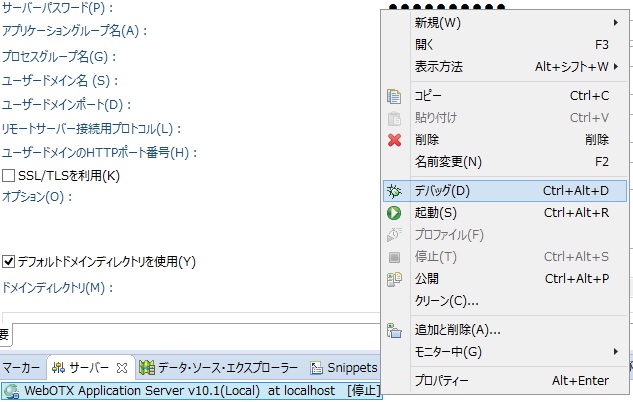Click the publish icon in menu

[x=394, y=279]
